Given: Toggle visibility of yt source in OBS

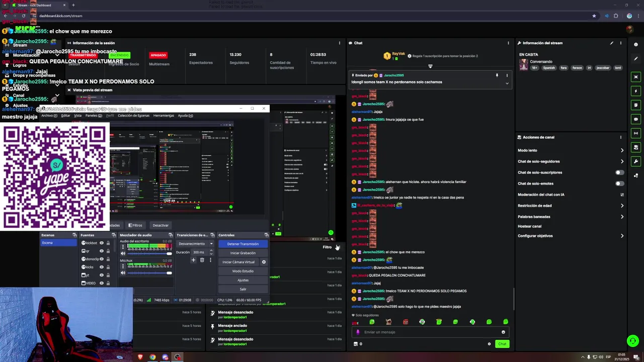Looking at the screenshot, I should [101, 275].
